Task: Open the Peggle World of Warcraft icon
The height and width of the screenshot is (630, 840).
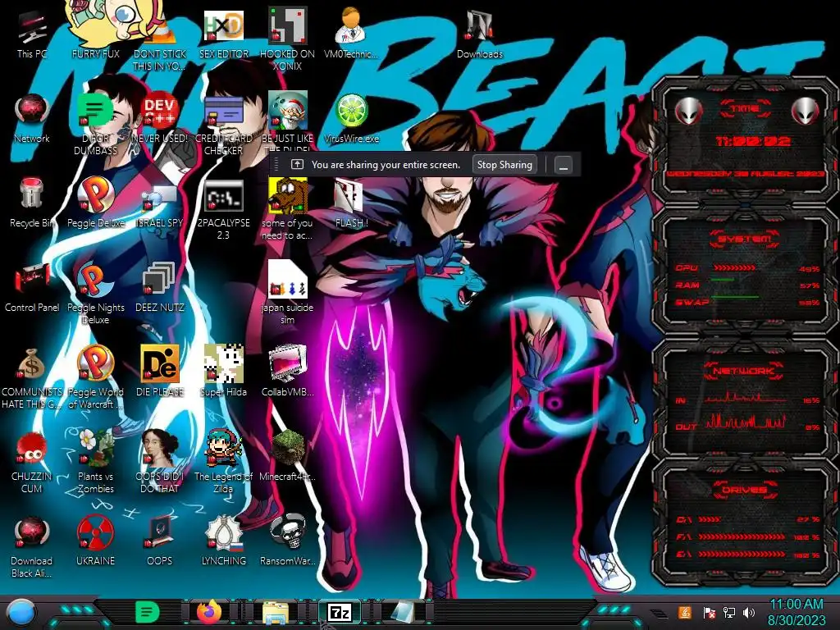Action: tap(96, 376)
